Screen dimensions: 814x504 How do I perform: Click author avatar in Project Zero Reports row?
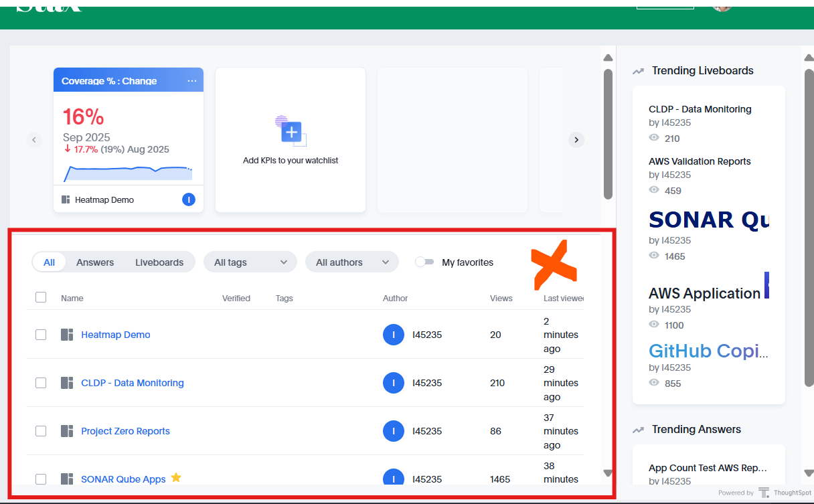pos(394,431)
